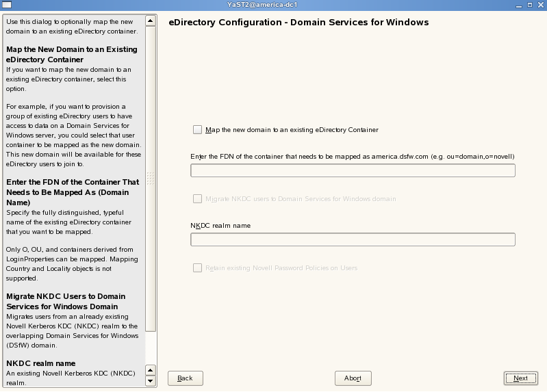
Task: Click the 'NKDC realm name' field label
Action: pyautogui.click(x=220, y=226)
